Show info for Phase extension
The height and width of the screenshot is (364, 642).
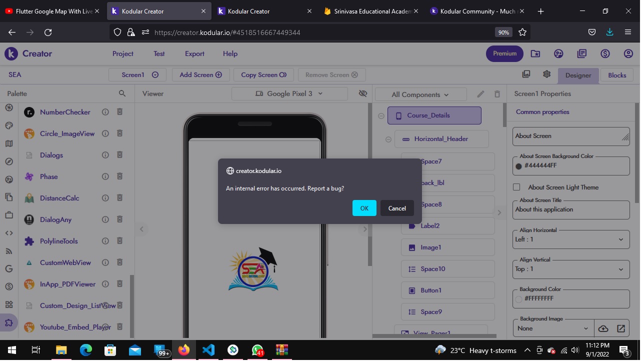pos(105,176)
